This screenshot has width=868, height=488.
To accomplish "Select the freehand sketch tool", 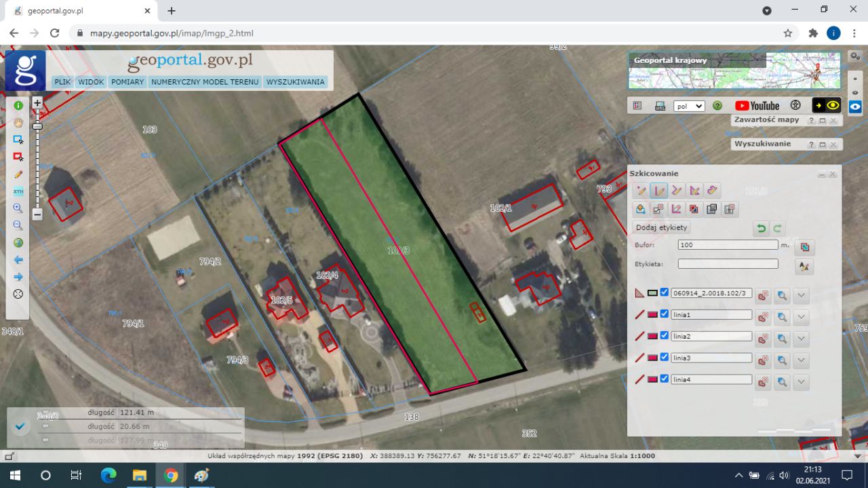I will pos(712,191).
